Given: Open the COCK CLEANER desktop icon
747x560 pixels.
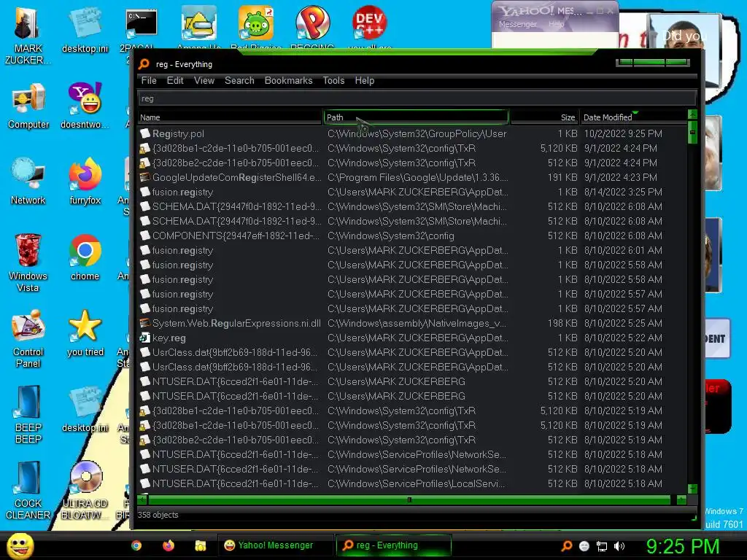Looking at the screenshot, I should pyautogui.click(x=28, y=490).
